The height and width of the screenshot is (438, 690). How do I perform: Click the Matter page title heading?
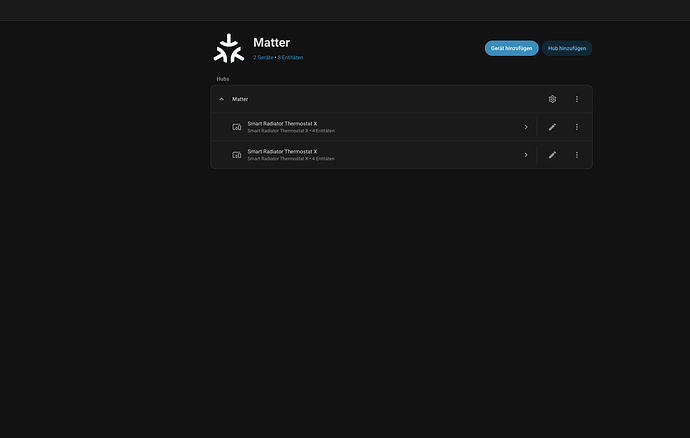pos(272,43)
